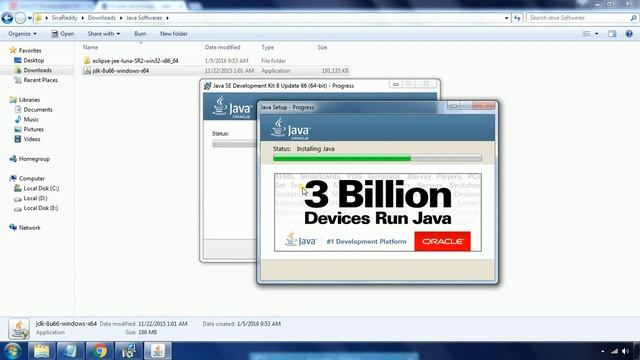Sort by the Size column header

(x=322, y=47)
